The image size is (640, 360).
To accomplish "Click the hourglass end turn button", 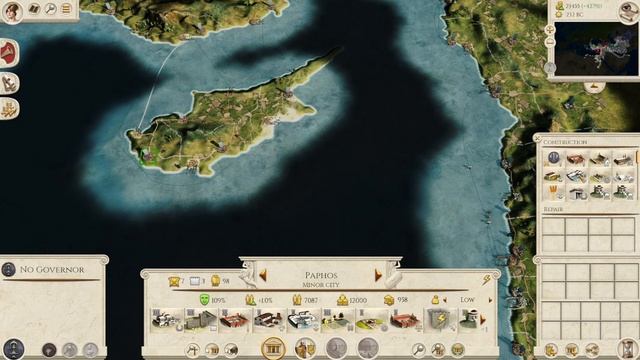I will click(628, 349).
